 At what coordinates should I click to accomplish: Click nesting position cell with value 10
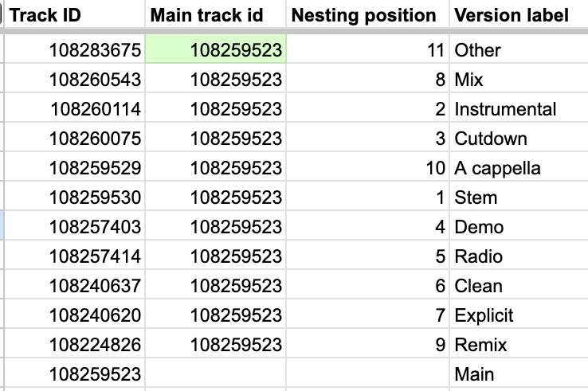pyautogui.click(x=368, y=166)
